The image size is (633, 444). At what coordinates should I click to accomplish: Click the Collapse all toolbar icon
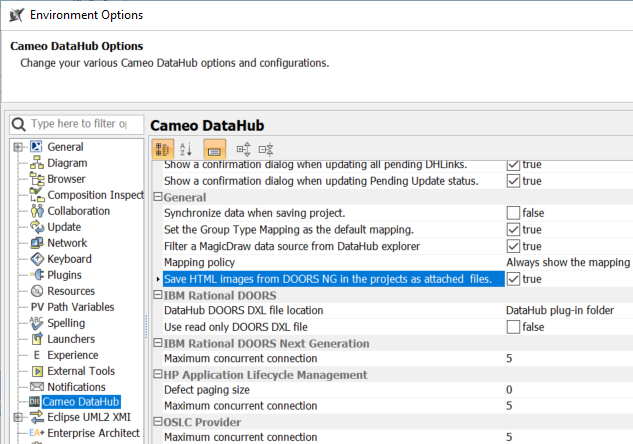click(265, 149)
